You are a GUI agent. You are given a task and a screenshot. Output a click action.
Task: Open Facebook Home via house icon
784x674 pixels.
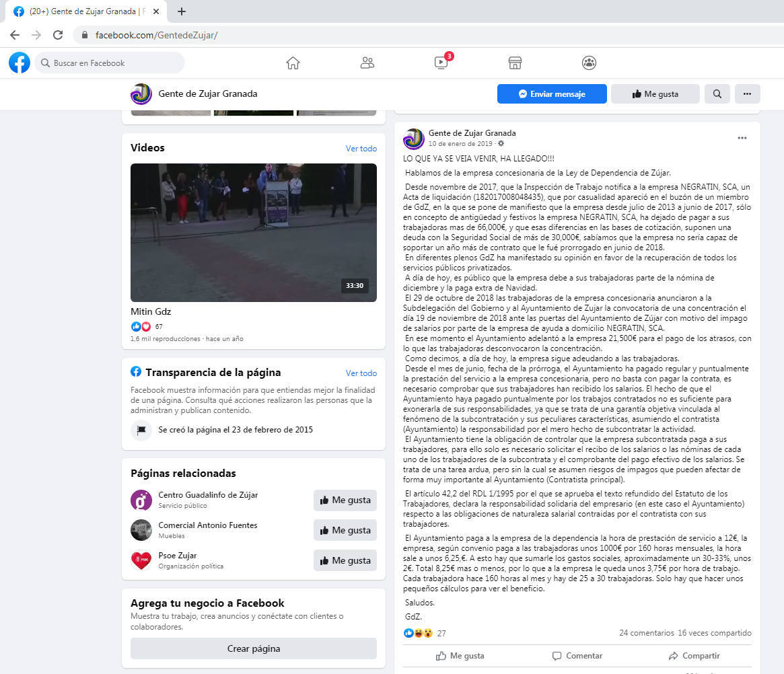coord(293,63)
